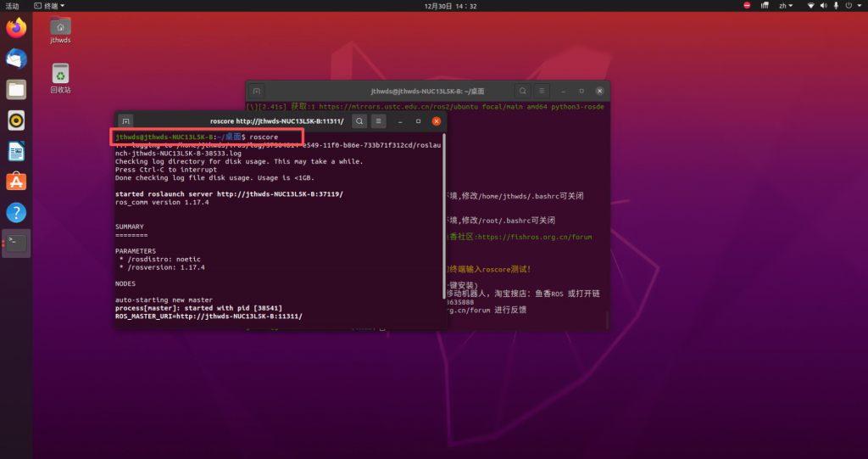Screen dimensions: 868x459
Task: Expand the zh input method dropdown
Action: (x=787, y=6)
